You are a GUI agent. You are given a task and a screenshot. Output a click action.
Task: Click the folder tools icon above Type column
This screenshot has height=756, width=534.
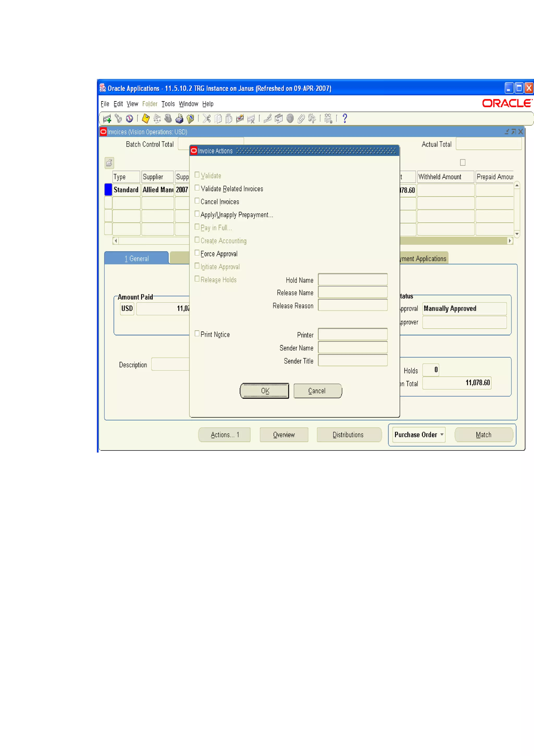[x=109, y=163]
